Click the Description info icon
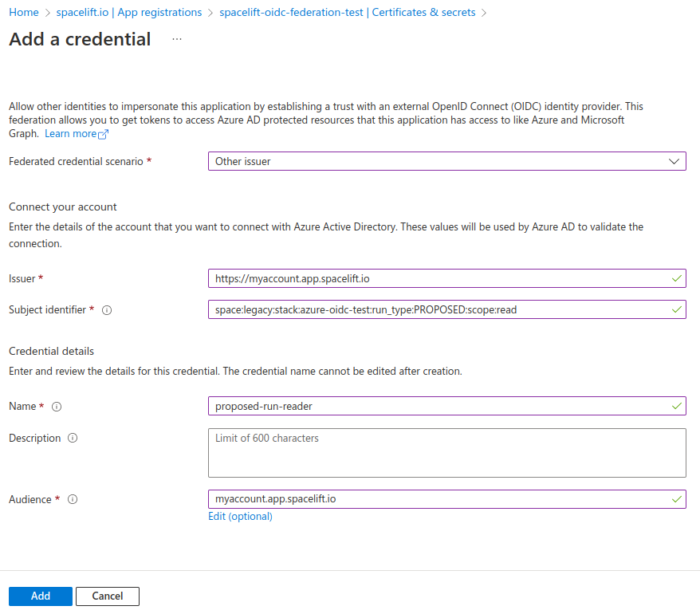700x614 pixels. point(73,439)
